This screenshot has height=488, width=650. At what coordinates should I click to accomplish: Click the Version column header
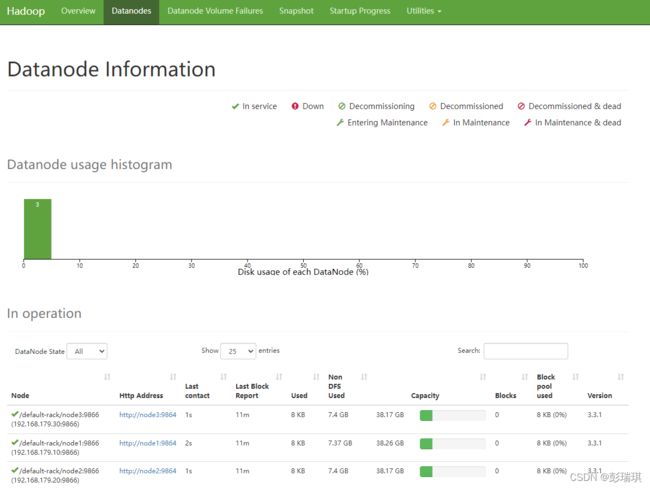coord(599,396)
